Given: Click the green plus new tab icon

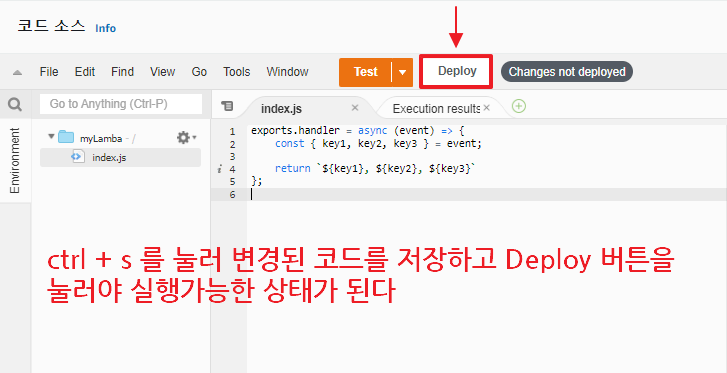Looking at the screenshot, I should tap(519, 106).
